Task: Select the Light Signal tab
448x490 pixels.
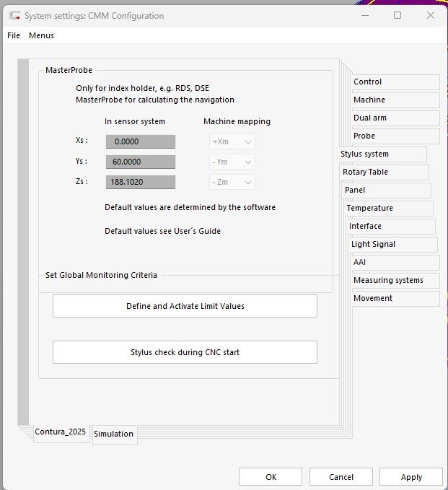Action: tap(393, 245)
